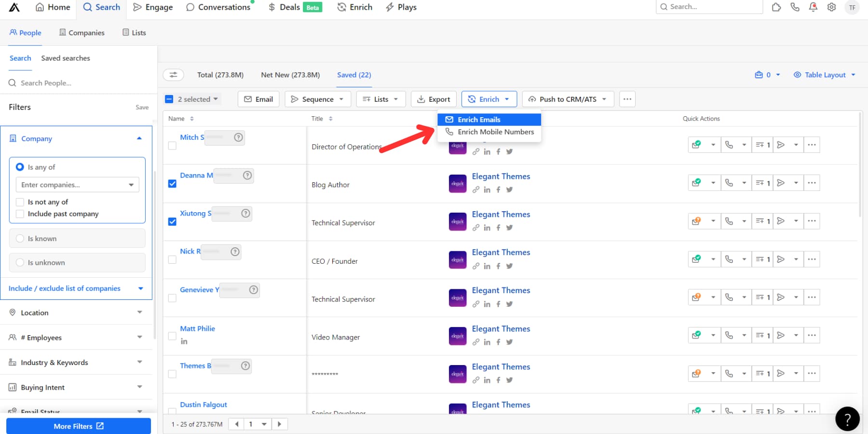Viewport: 868px width, 434px height.
Task: Uncheck the Deanna M row checkbox
Action: (172, 184)
